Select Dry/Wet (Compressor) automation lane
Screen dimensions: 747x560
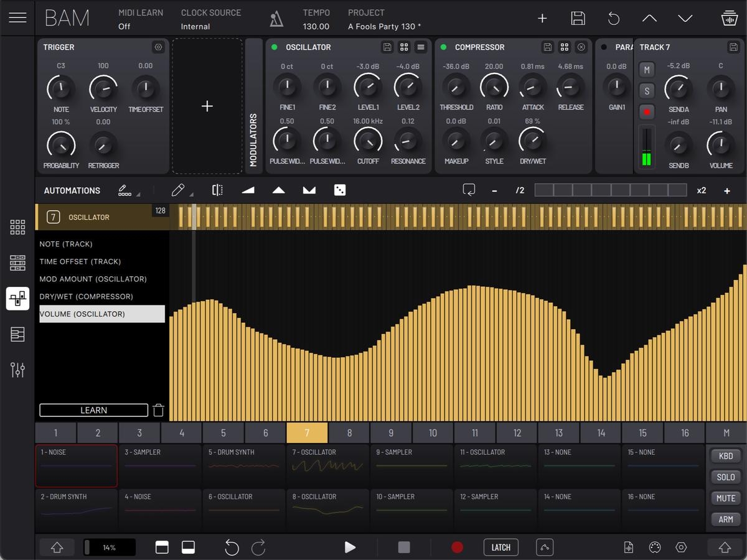click(x=86, y=296)
